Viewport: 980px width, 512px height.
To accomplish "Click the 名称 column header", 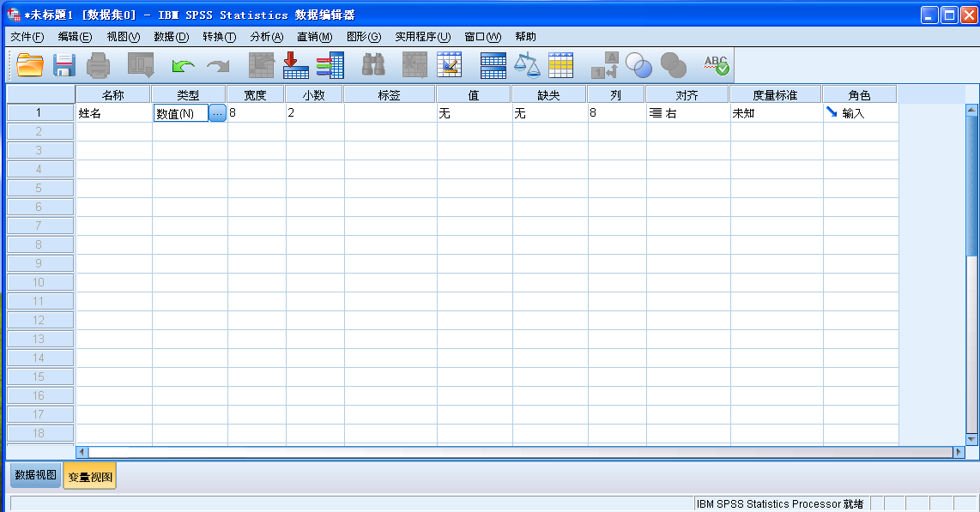I will pos(113,95).
